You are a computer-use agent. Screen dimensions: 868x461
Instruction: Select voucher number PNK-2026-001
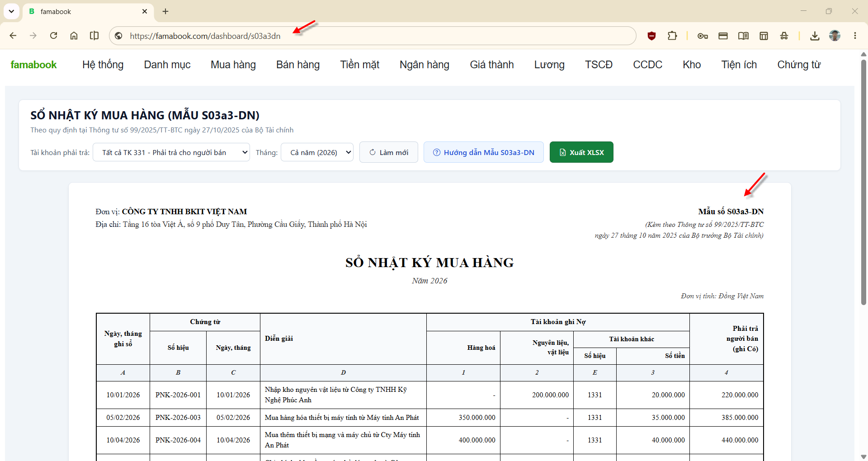click(x=178, y=395)
